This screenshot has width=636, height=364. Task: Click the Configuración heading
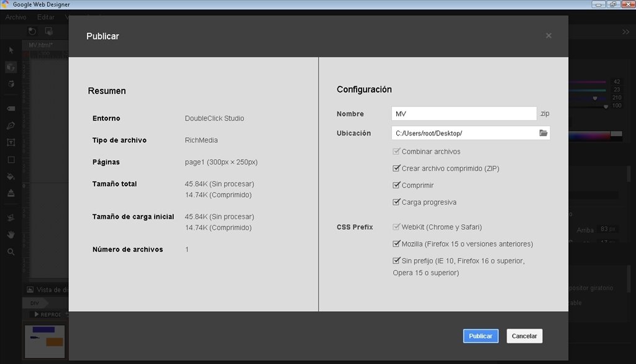click(364, 89)
